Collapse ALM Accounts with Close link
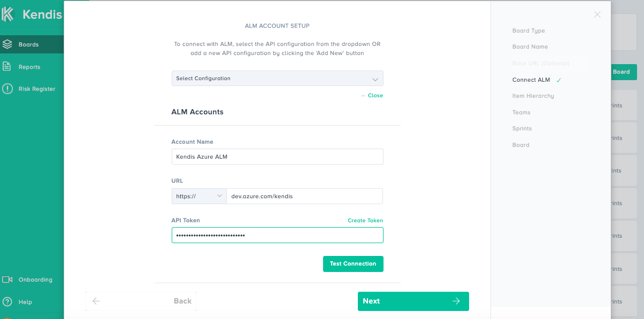This screenshot has height=319, width=644. (x=375, y=96)
